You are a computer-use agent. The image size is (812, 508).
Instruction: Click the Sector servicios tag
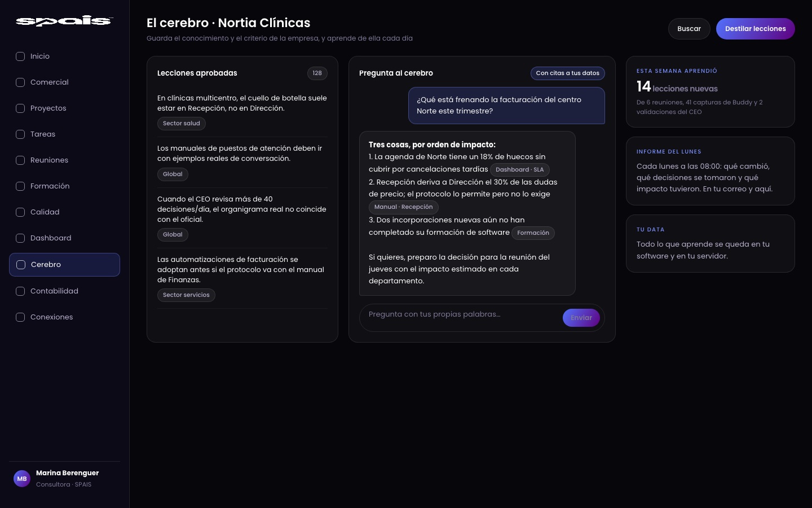pyautogui.click(x=186, y=295)
